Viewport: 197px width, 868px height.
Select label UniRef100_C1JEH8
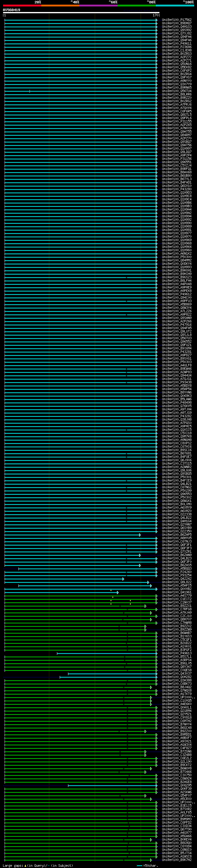coord(176,50)
